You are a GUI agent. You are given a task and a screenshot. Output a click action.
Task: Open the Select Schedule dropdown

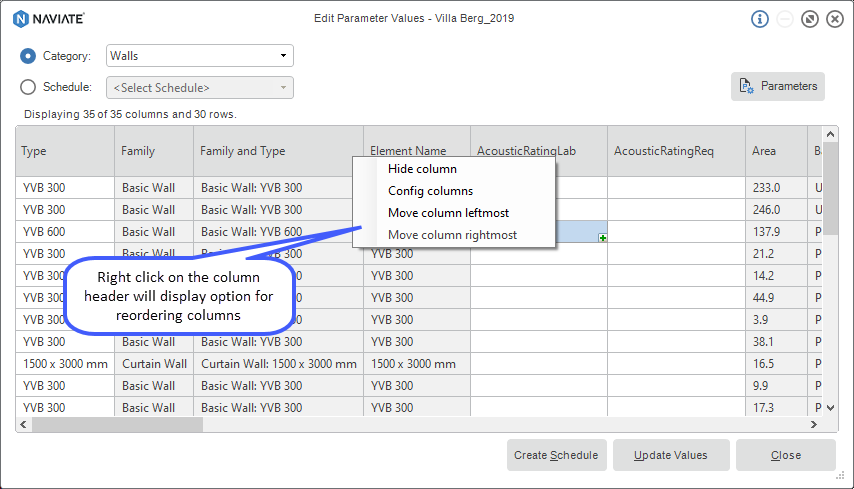pyautogui.click(x=284, y=88)
